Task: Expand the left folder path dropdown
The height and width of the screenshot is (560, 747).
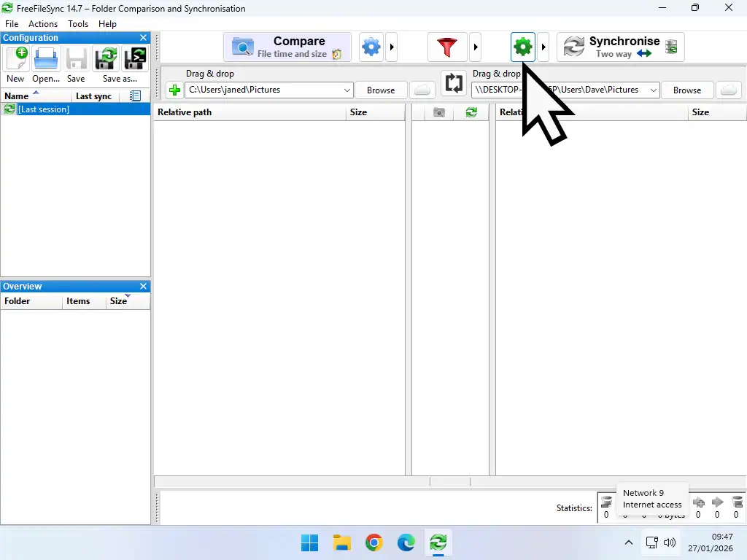Action: click(x=347, y=90)
